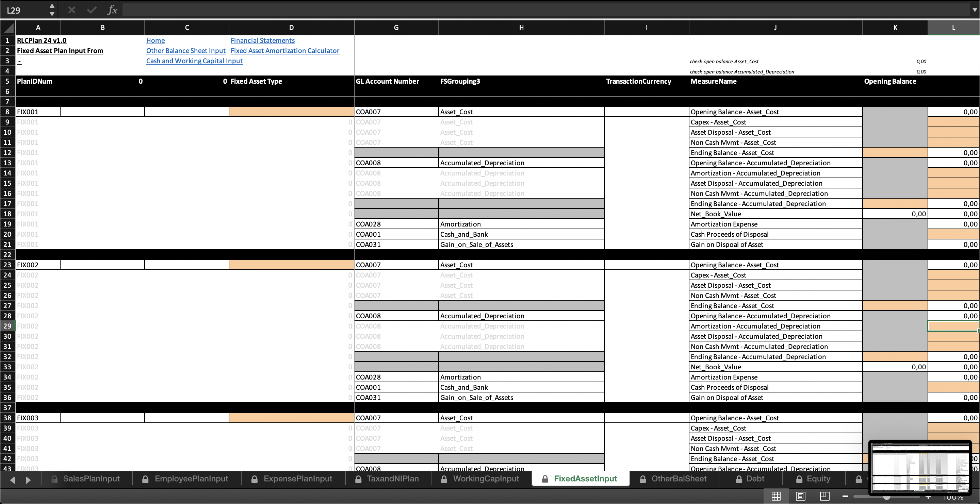
Task: Select column J header
Action: tap(775, 27)
